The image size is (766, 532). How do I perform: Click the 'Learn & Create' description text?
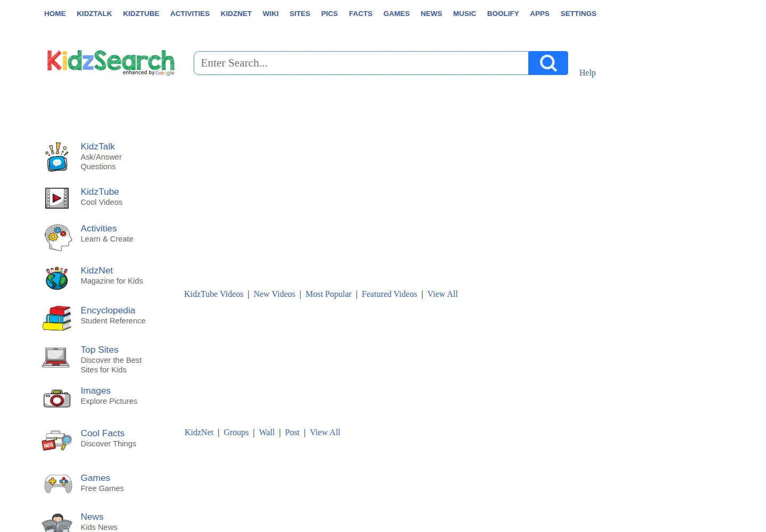107,239
